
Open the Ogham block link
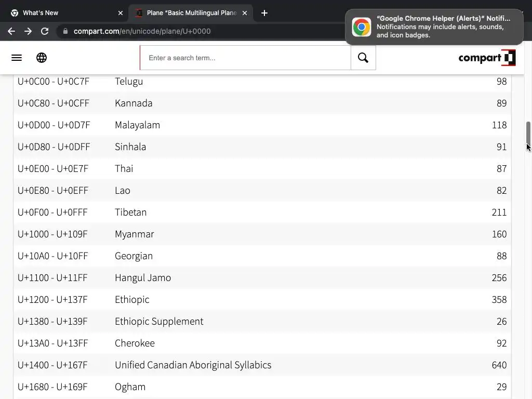pos(130,387)
